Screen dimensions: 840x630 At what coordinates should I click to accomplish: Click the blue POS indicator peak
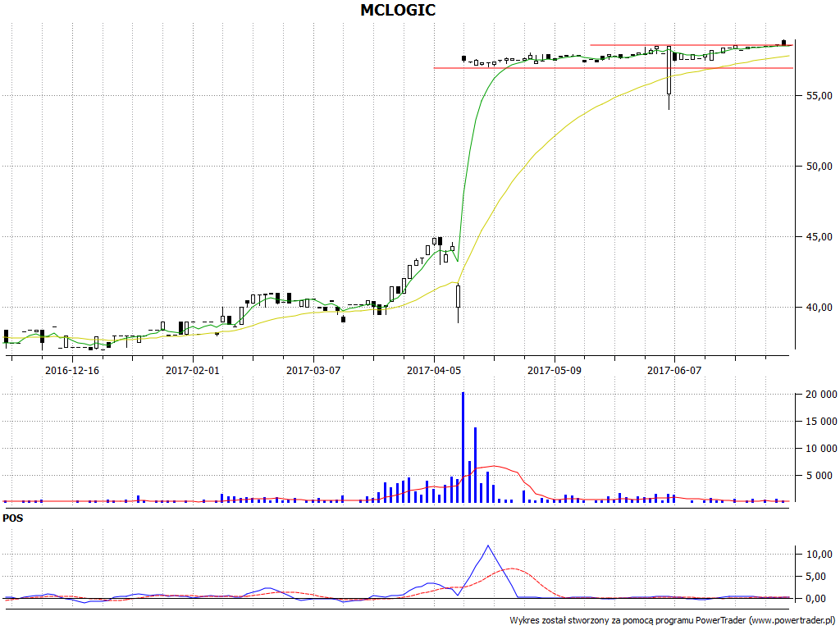click(487, 546)
